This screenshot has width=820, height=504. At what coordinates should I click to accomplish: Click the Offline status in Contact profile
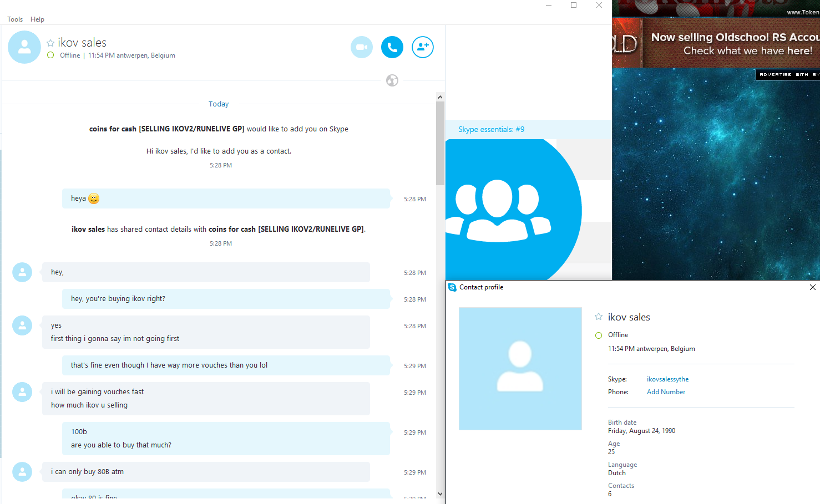click(618, 335)
